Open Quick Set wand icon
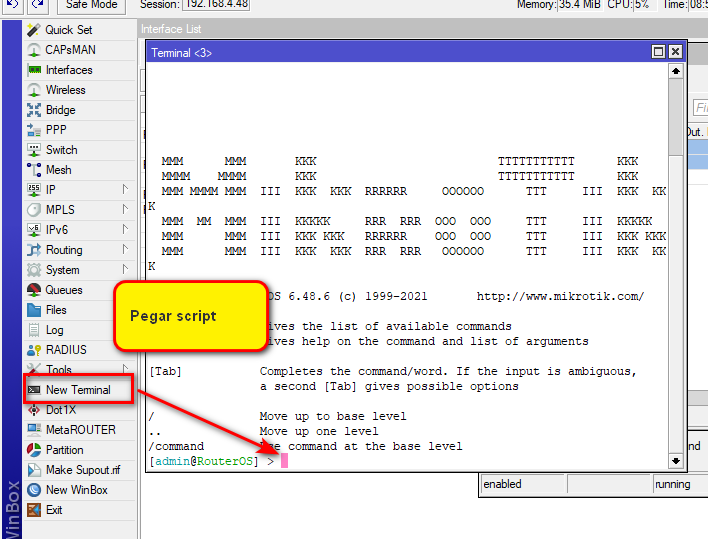 coord(34,30)
